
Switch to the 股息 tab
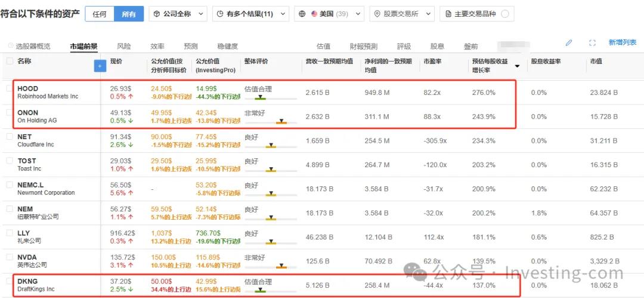[437, 47]
